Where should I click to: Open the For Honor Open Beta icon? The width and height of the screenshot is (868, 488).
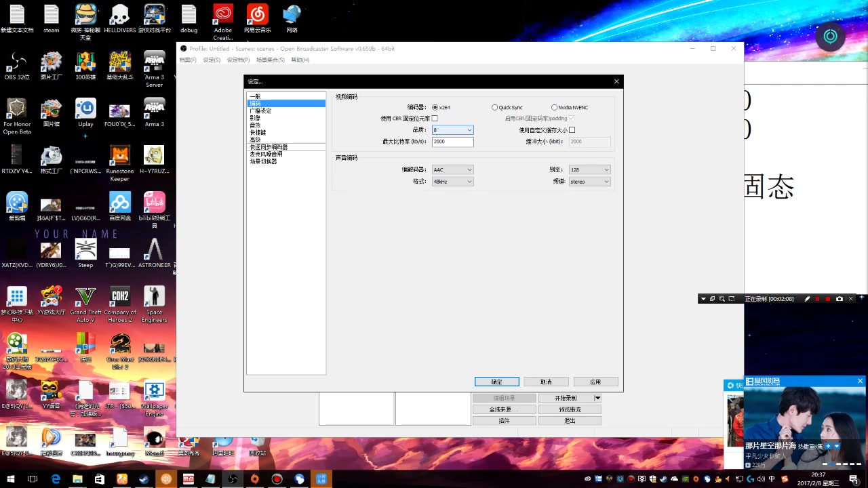17,116
